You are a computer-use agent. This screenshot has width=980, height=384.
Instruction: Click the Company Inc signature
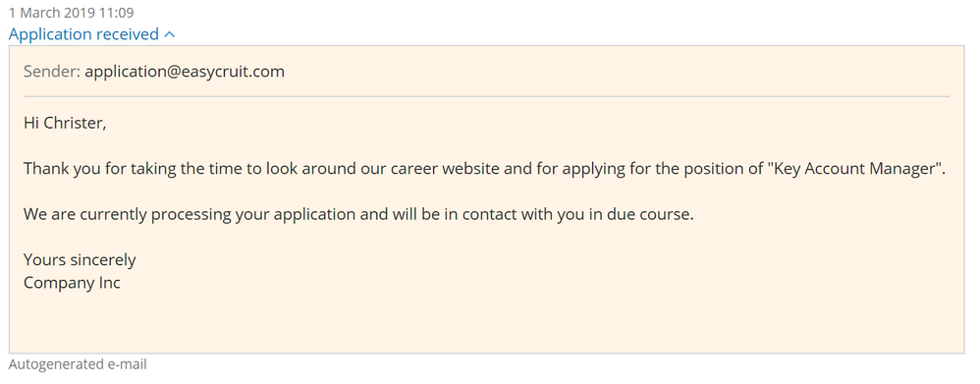coord(72,283)
